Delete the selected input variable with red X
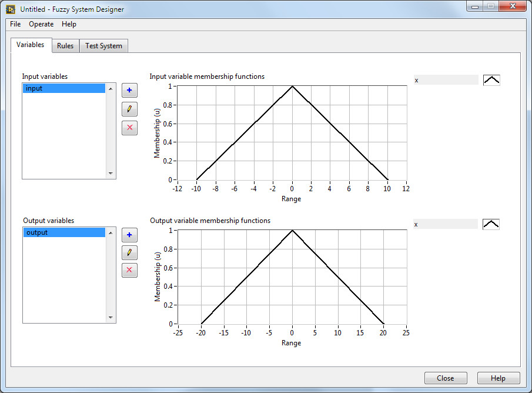Image resolution: width=532 pixels, height=393 pixels. [129, 128]
